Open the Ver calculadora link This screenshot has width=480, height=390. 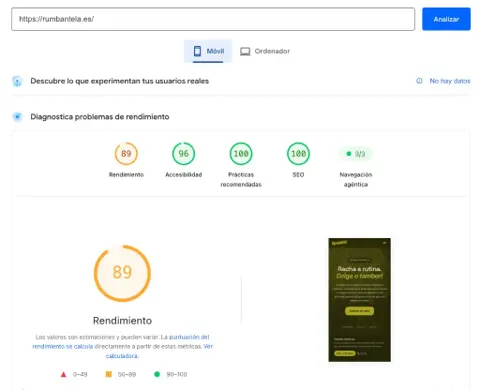pos(159,351)
